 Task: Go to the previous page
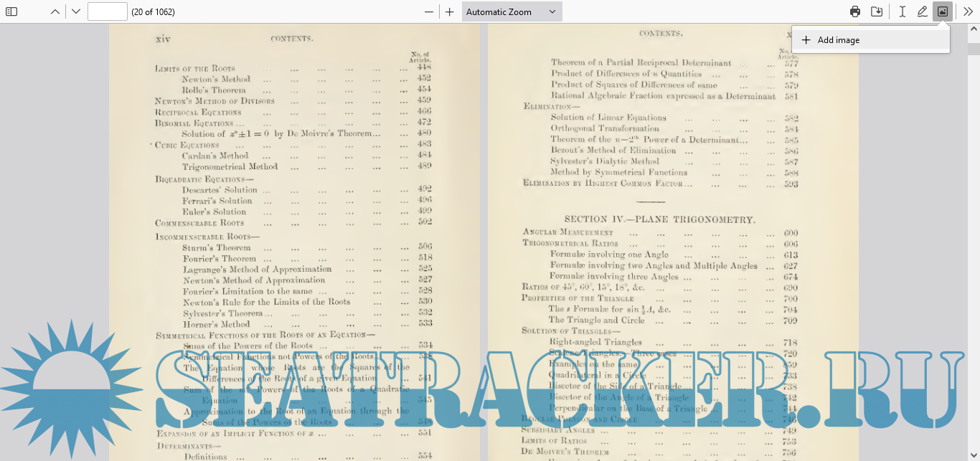(55, 11)
